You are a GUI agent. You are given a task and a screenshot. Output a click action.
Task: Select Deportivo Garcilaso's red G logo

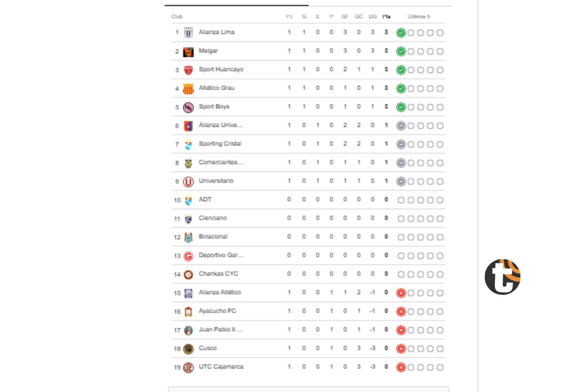pos(189,255)
